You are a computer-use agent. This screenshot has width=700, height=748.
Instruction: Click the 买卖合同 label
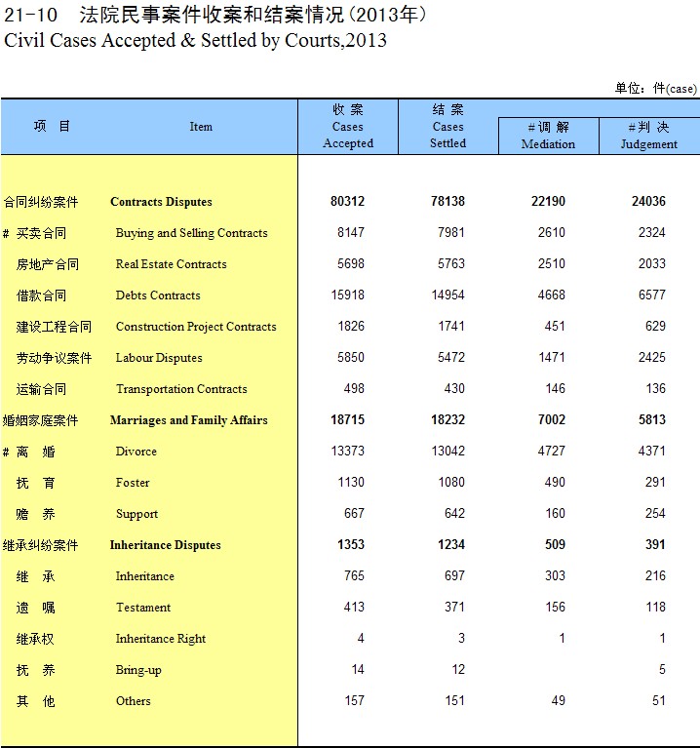pyautogui.click(x=41, y=234)
